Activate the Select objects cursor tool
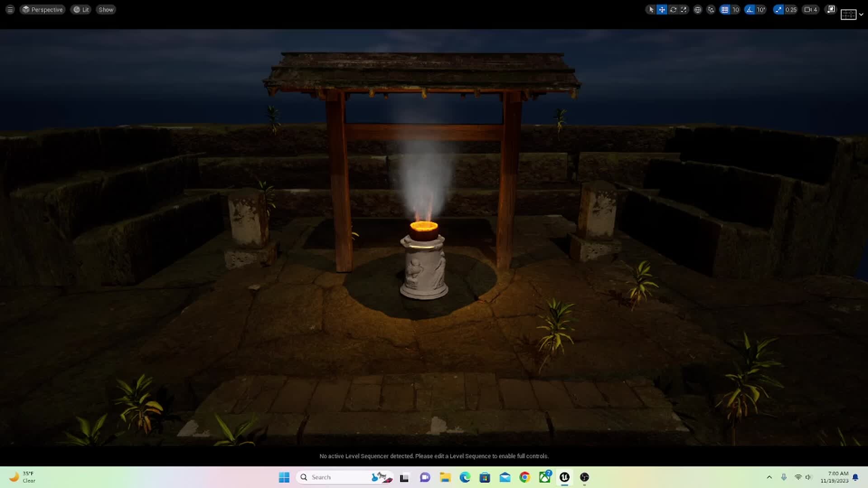This screenshot has width=868, height=488. click(651, 9)
